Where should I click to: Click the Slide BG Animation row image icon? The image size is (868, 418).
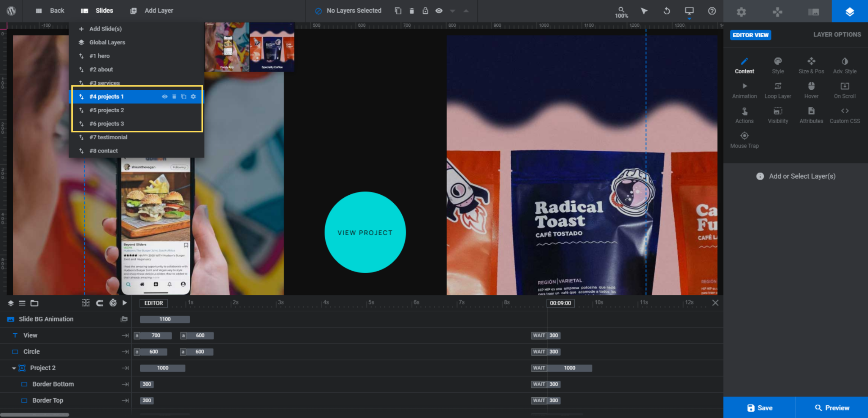click(x=124, y=319)
